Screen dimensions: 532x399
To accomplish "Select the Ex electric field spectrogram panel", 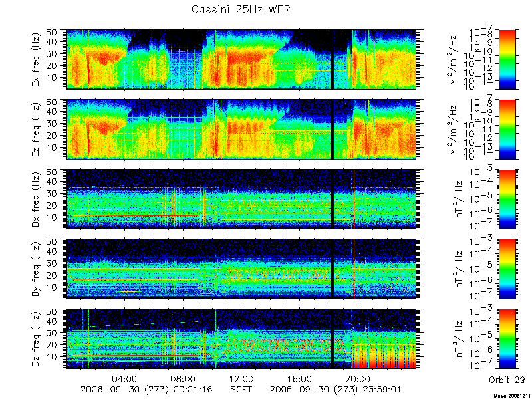I will (241, 59).
